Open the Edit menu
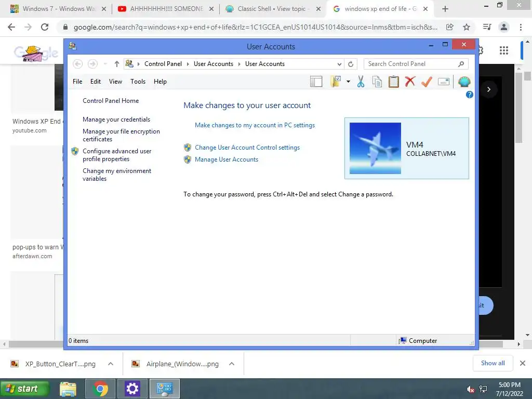The image size is (532, 399). pos(96,82)
